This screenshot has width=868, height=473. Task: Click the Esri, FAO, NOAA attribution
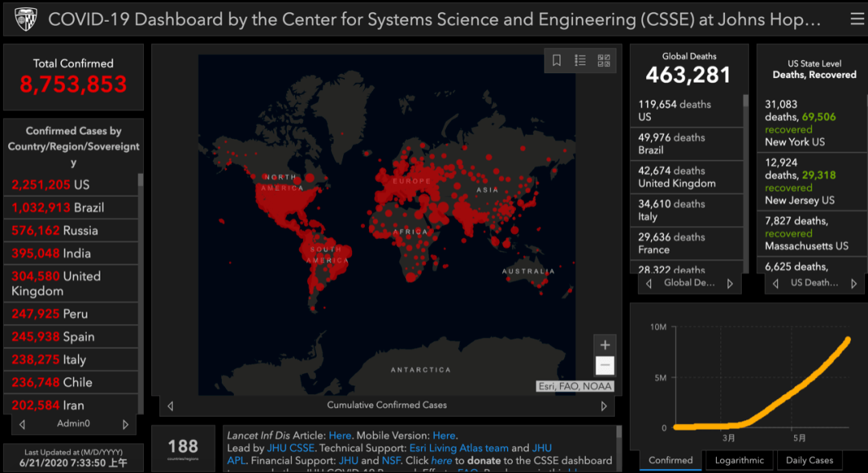(575, 386)
